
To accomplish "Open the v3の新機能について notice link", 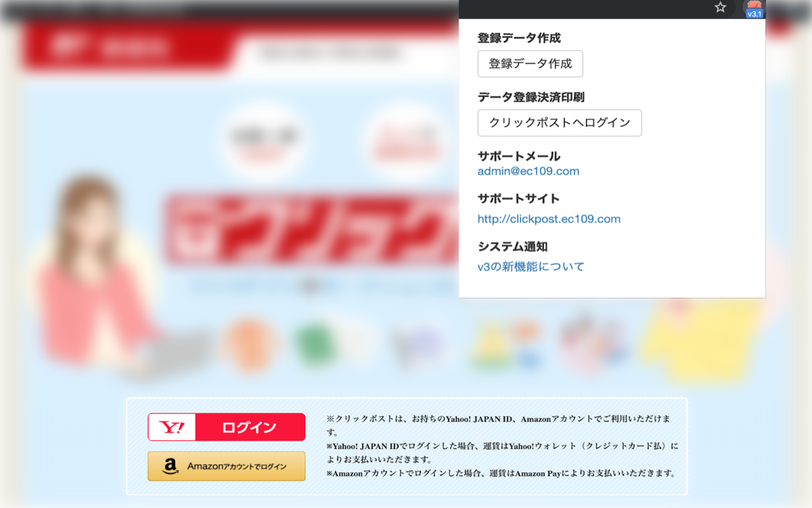I will click(x=531, y=267).
